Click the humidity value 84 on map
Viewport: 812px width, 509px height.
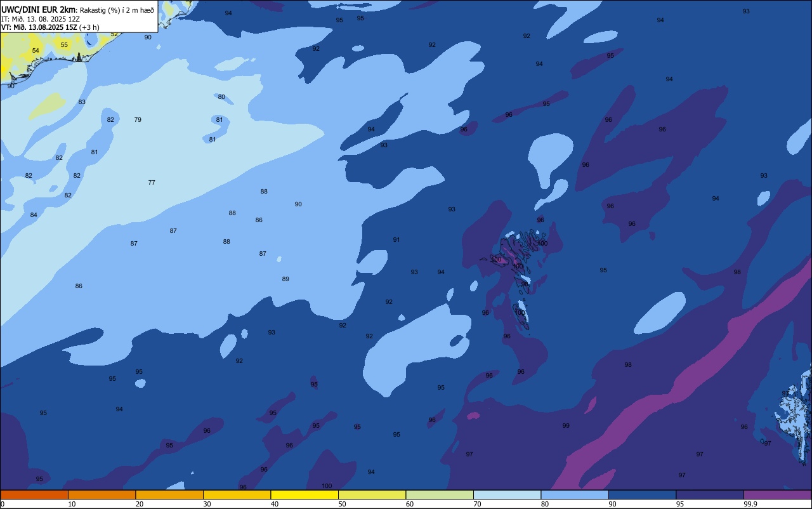[34, 215]
